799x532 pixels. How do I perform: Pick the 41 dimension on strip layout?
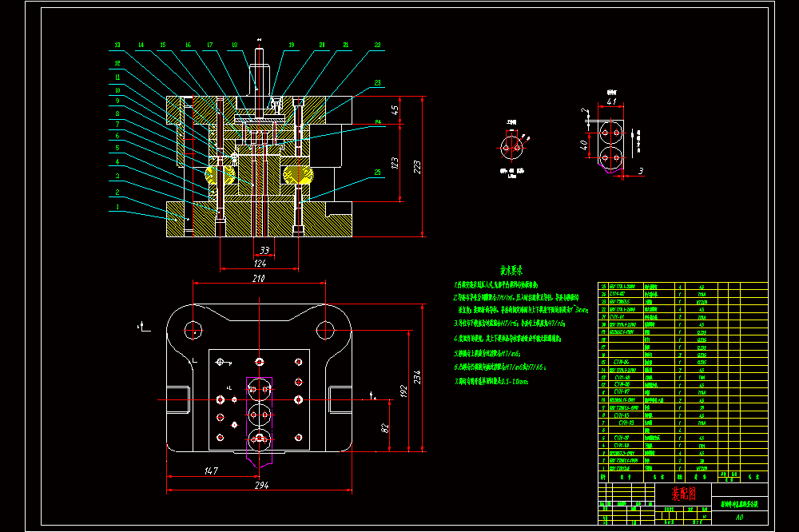point(611,101)
